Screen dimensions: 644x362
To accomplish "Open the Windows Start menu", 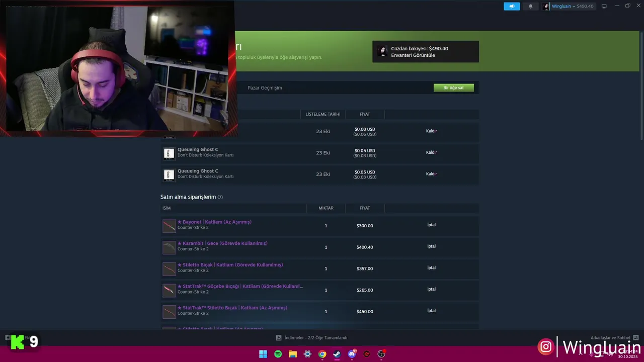I will click(263, 354).
